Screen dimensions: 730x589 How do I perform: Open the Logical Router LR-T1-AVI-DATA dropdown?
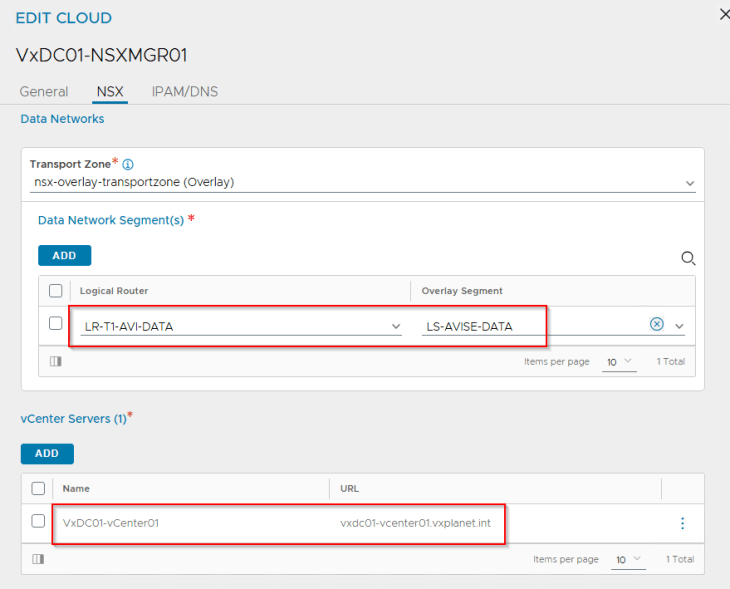[396, 326]
